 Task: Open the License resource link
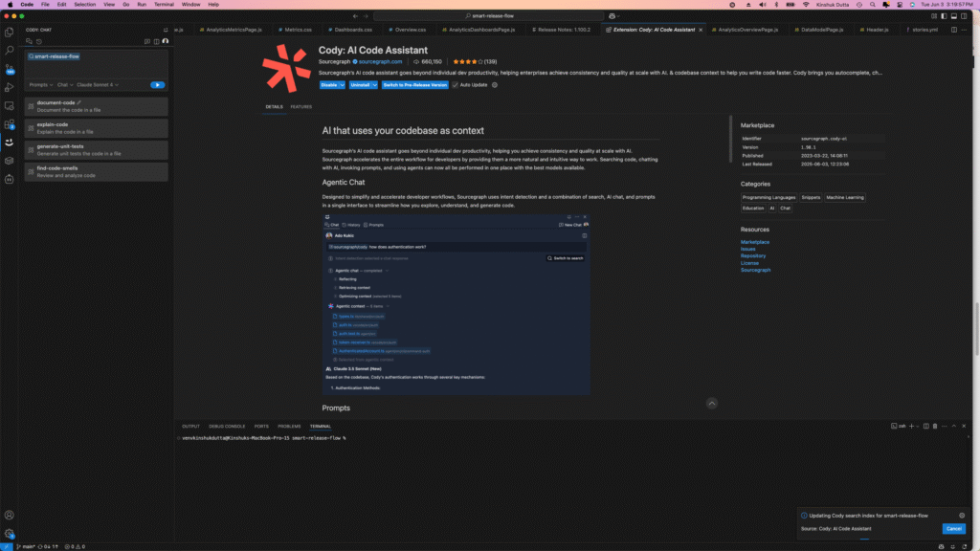coord(749,263)
